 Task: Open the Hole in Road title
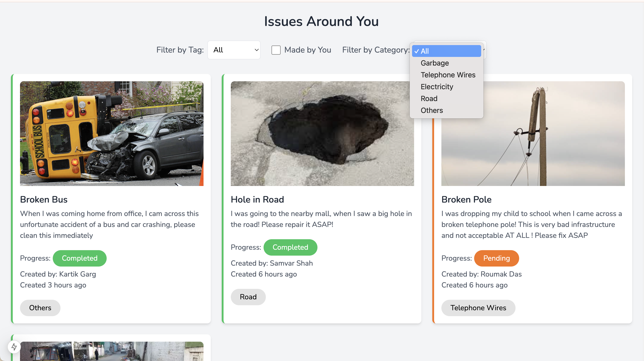coord(257,199)
